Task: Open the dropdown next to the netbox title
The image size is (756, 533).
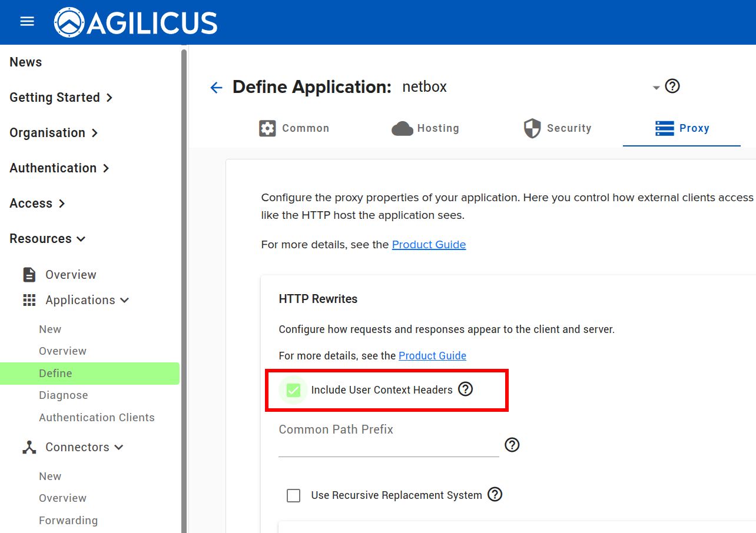Action: 656,87
